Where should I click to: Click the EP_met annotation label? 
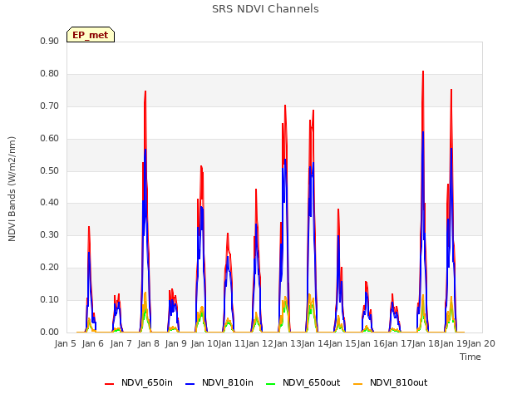click(91, 35)
